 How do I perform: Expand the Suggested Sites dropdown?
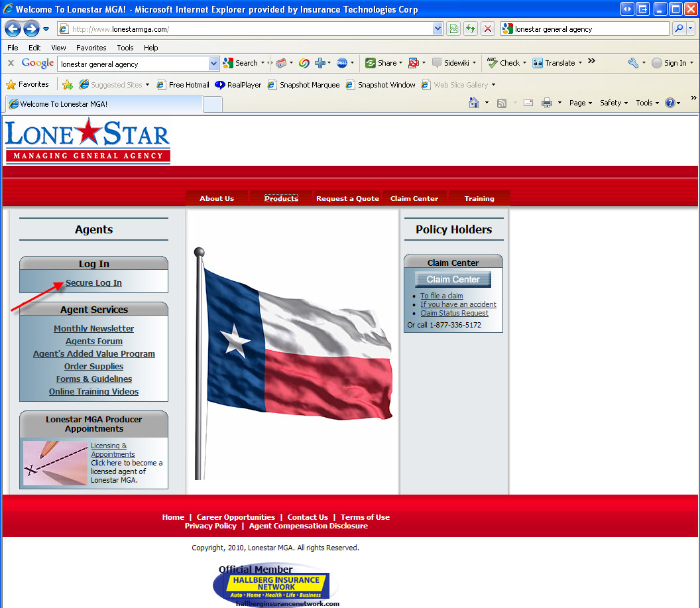(147, 85)
